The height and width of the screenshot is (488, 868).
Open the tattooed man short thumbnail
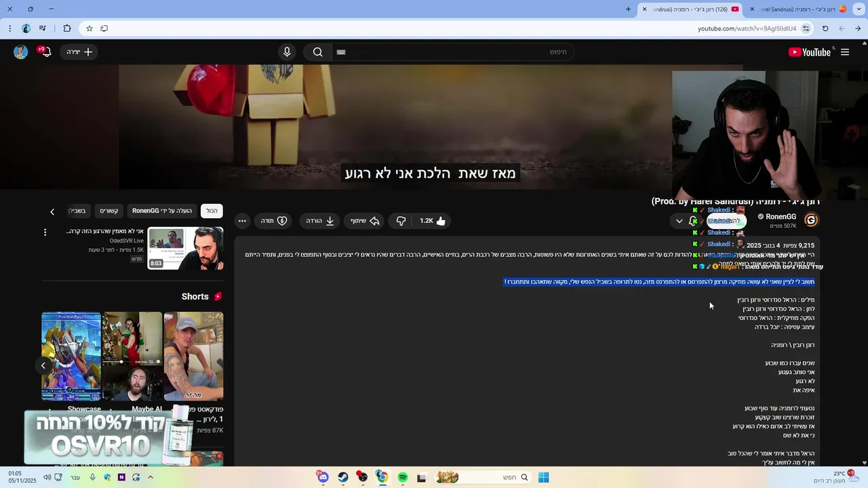click(x=193, y=357)
